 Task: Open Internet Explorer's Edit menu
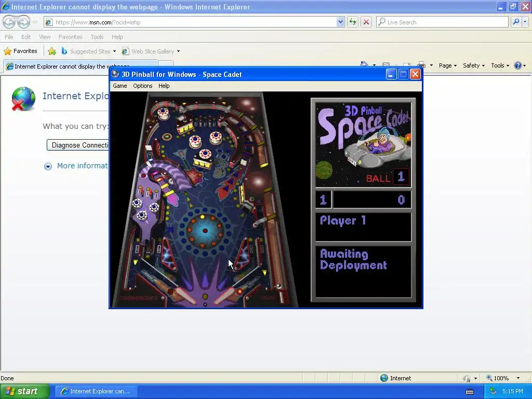pyautogui.click(x=26, y=37)
